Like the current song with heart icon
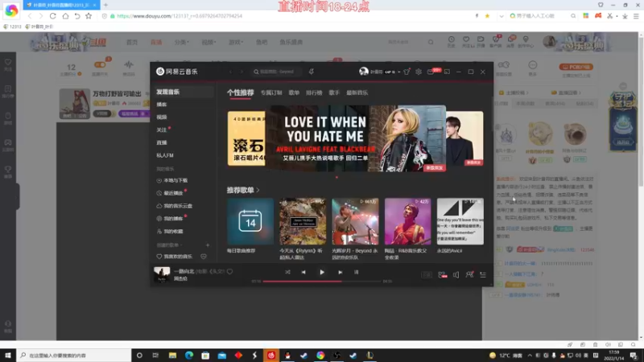 point(229,271)
